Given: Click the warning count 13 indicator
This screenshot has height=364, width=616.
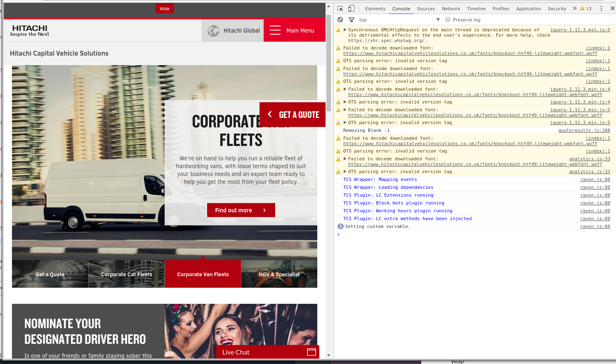Looking at the screenshot, I should pyautogui.click(x=586, y=8).
